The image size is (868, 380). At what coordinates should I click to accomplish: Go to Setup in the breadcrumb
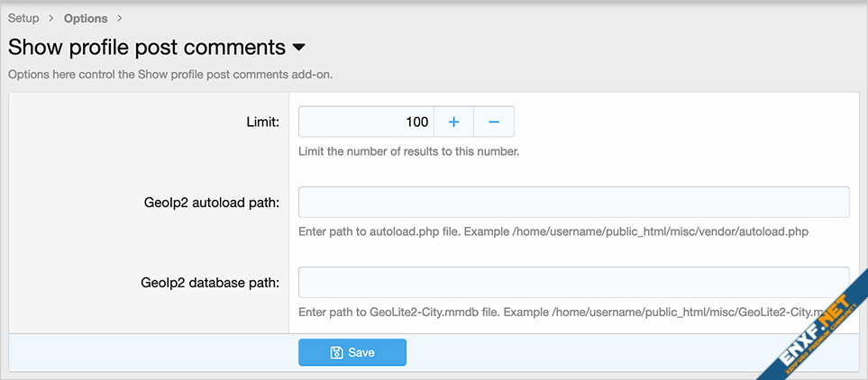23,18
